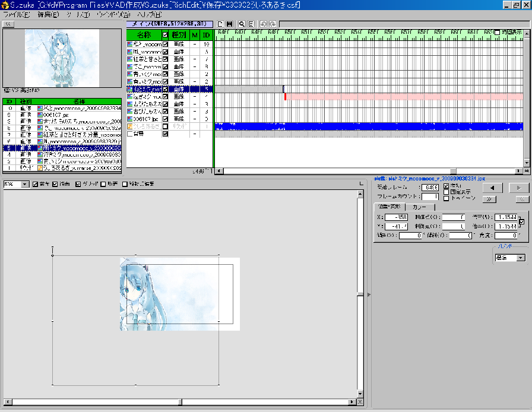Click image icon of 紅茶と甘さ layer
532x412 pixels.
click(x=129, y=59)
